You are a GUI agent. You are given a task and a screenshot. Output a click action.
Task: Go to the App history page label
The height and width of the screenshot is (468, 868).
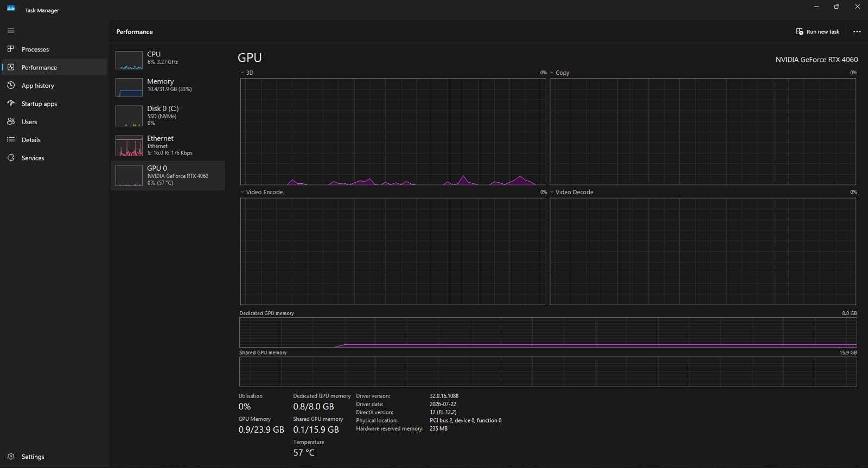37,86
